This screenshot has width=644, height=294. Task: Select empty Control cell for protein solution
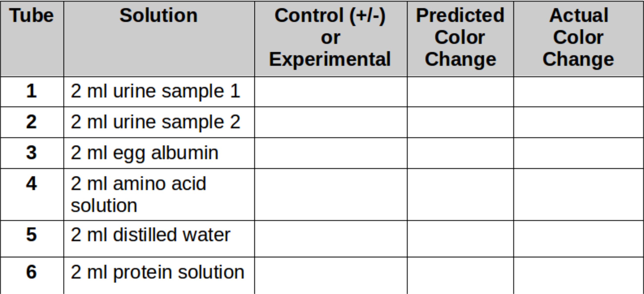[331, 275]
